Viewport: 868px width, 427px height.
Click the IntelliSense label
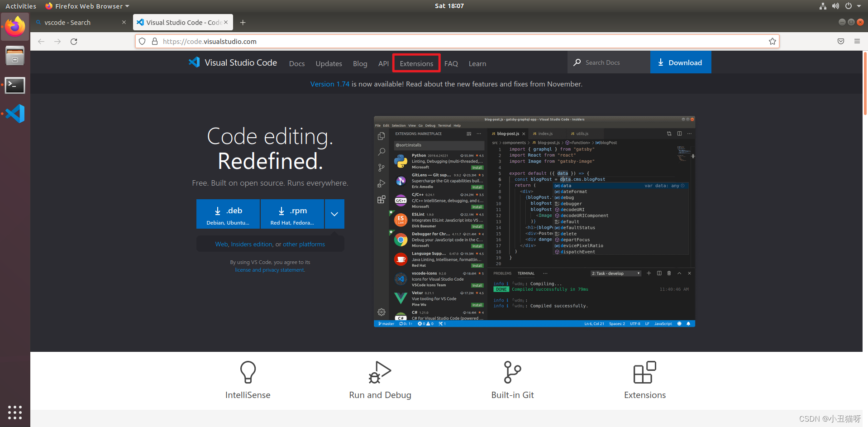point(248,395)
